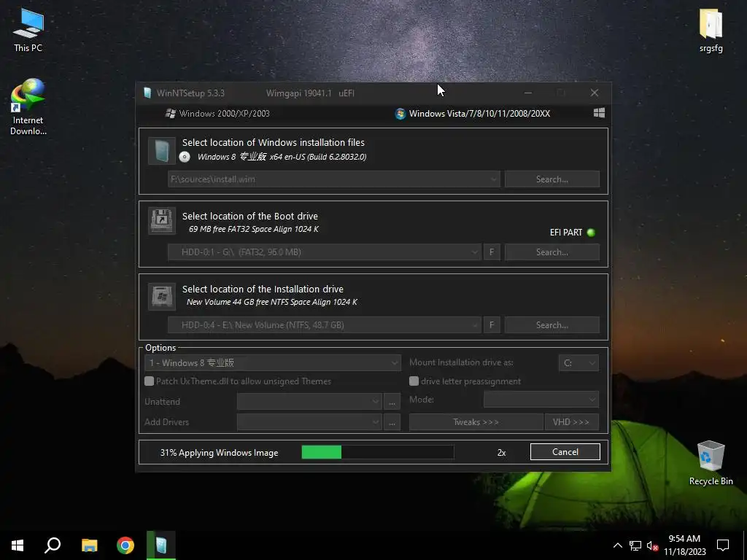
Task: Click the green applying progress bar
Action: 378,452
